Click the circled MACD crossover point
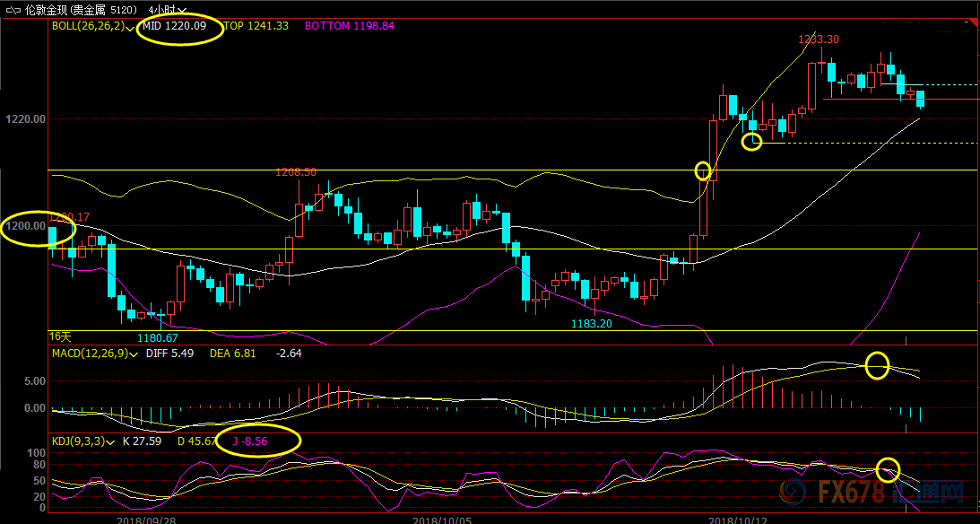The image size is (980, 524). point(877,365)
